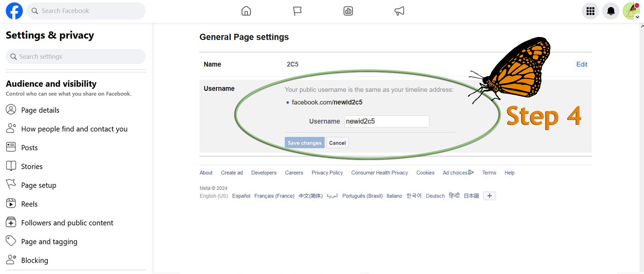Switch language to हिन्दी
The image size is (644, 274).
454,196
